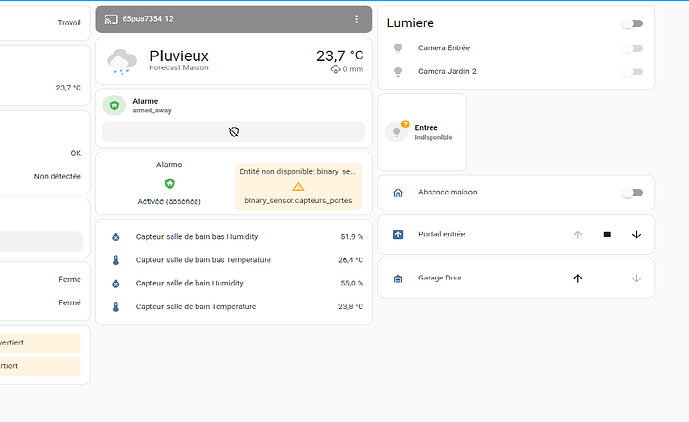Disarm the alarm with the shield-off button
The height and width of the screenshot is (422, 689).
234,131
